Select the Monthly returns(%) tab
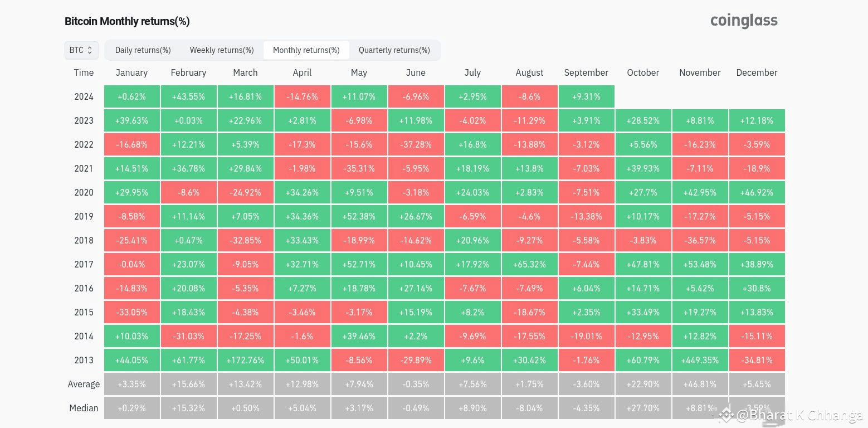This screenshot has height=428, width=868. click(x=306, y=50)
